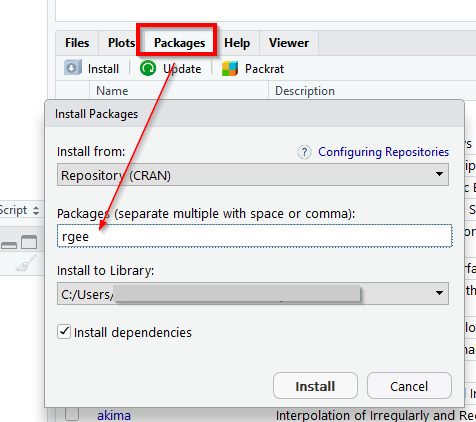Click the green Update icon
The height and width of the screenshot is (422, 476).
(x=148, y=68)
